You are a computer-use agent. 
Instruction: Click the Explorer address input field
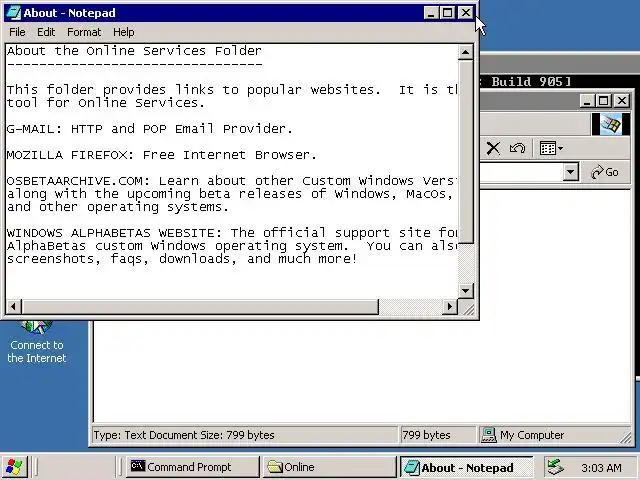coord(521,172)
